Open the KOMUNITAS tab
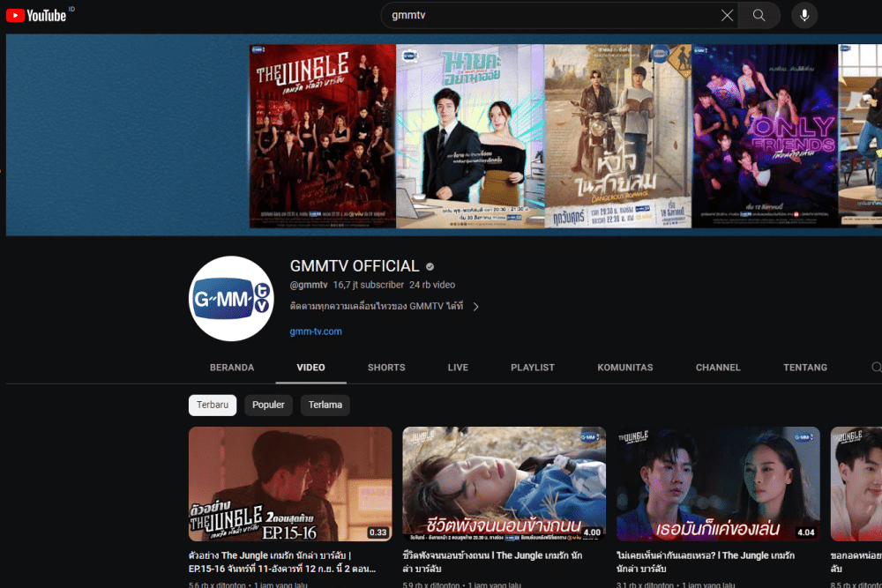Viewport: 882px width, 588px height. pyautogui.click(x=624, y=368)
